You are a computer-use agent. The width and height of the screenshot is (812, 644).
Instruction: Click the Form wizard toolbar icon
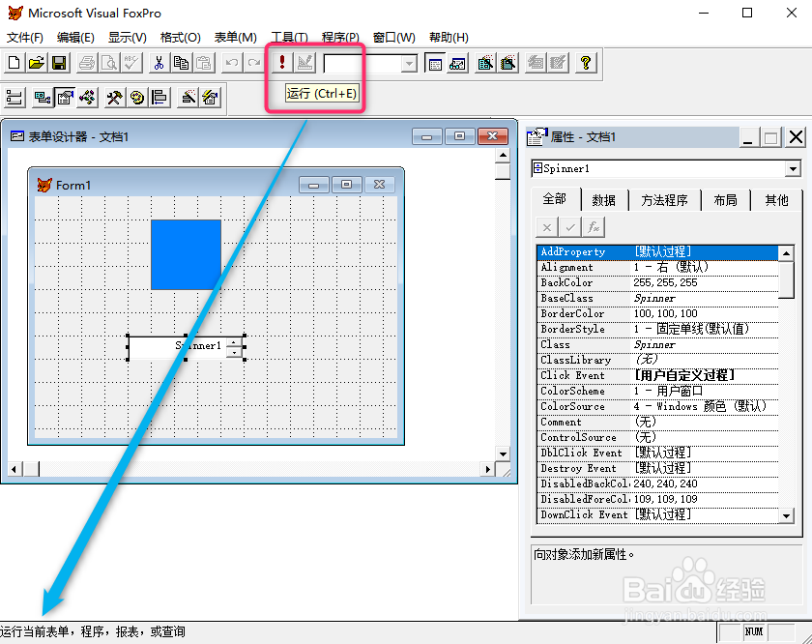485,63
